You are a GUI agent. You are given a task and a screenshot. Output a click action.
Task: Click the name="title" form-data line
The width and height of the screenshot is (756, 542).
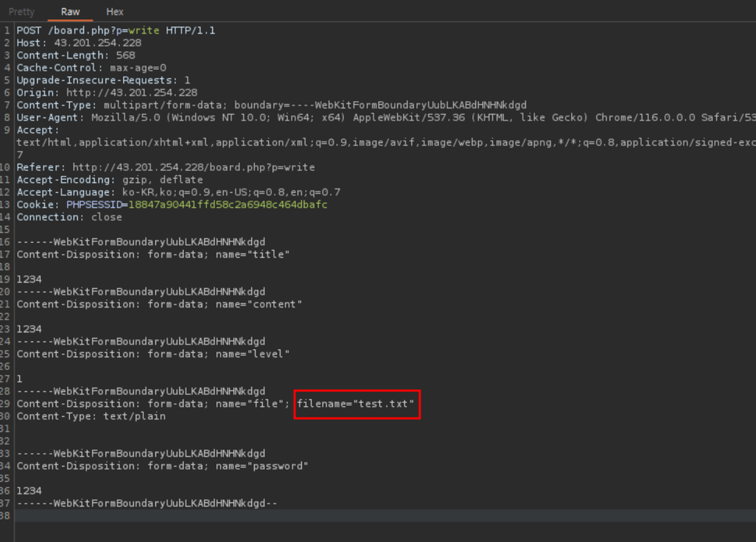pos(153,254)
